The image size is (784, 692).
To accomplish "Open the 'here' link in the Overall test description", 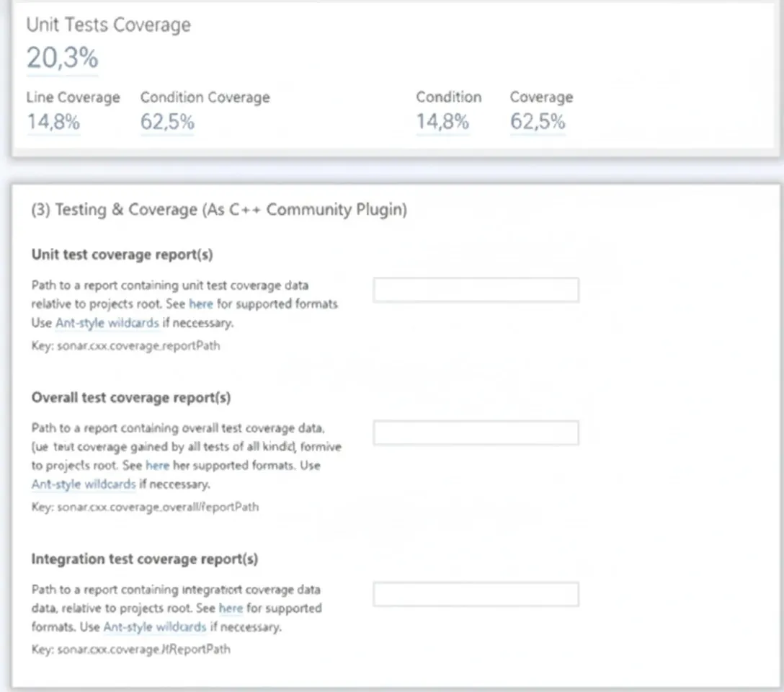I will (158, 466).
